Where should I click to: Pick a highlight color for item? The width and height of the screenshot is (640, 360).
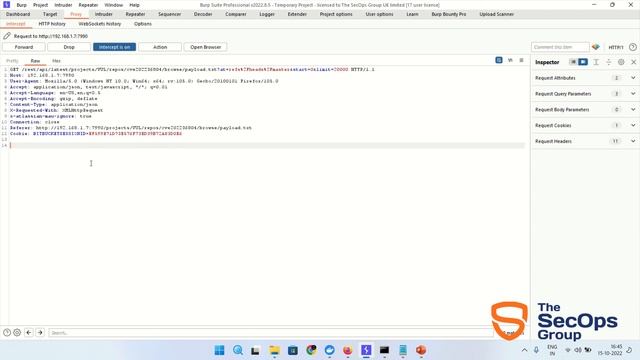596,47
